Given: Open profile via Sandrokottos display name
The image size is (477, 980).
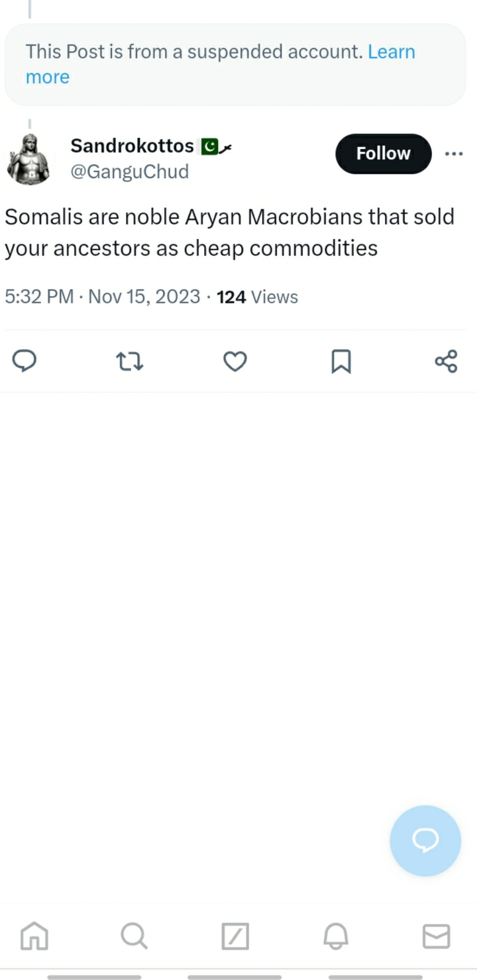Looking at the screenshot, I should [132, 145].
